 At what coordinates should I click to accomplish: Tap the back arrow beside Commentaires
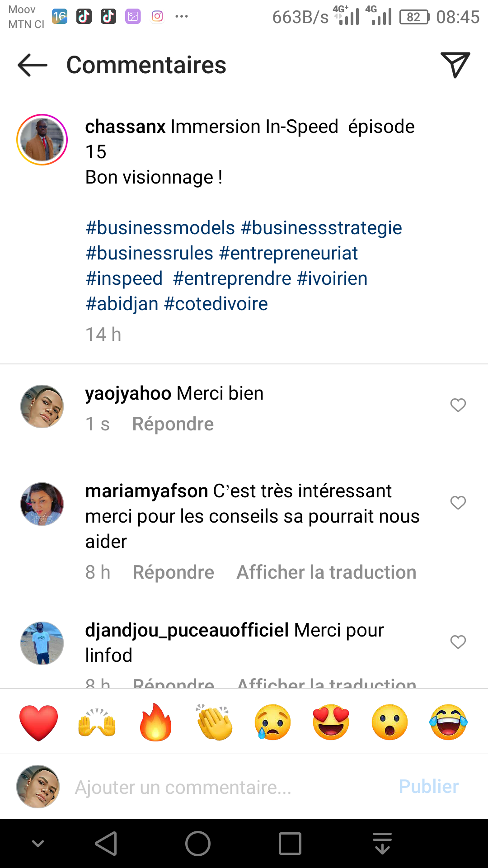[32, 65]
